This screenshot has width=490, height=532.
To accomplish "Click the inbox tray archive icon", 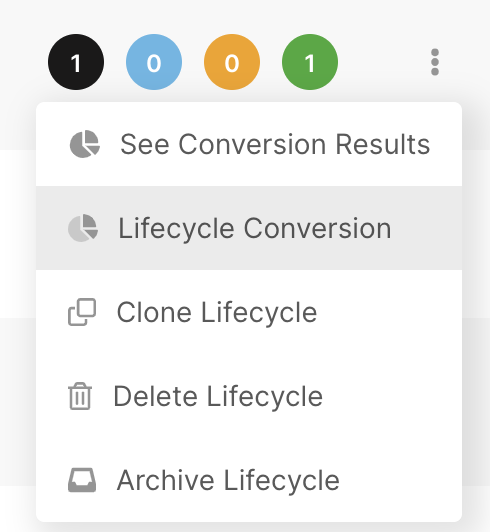I will click(82, 480).
